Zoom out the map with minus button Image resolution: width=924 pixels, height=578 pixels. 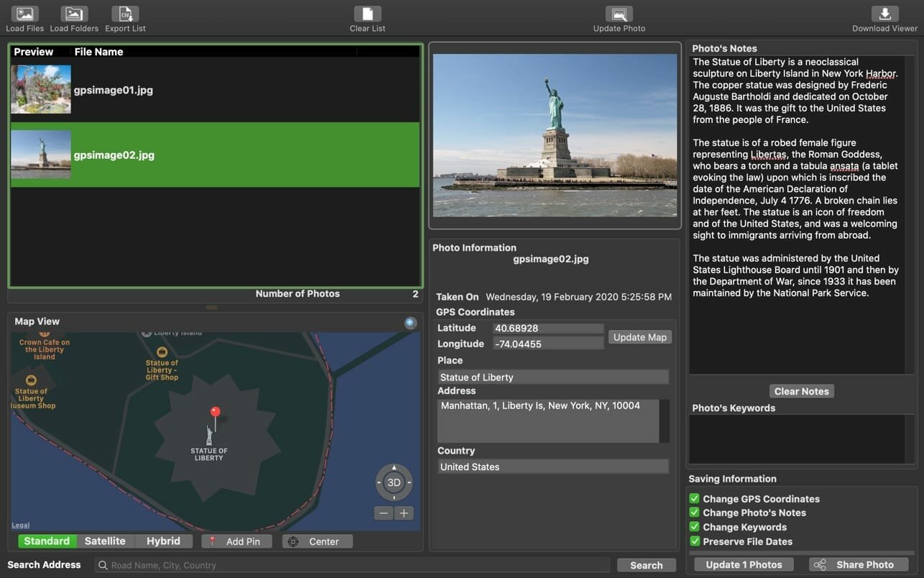tap(384, 513)
